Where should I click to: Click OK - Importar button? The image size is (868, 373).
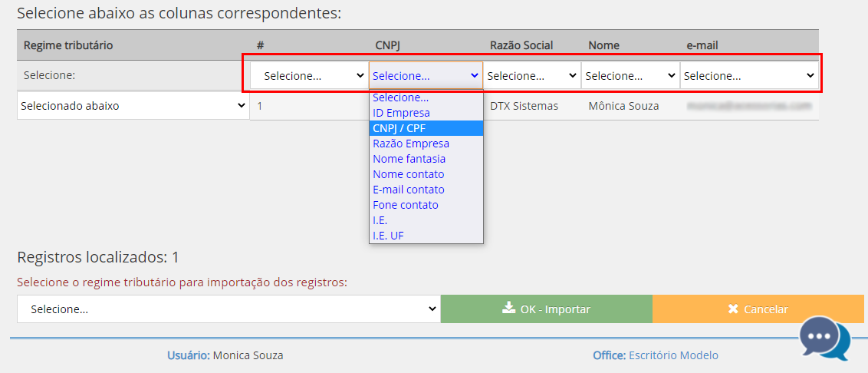point(546,309)
